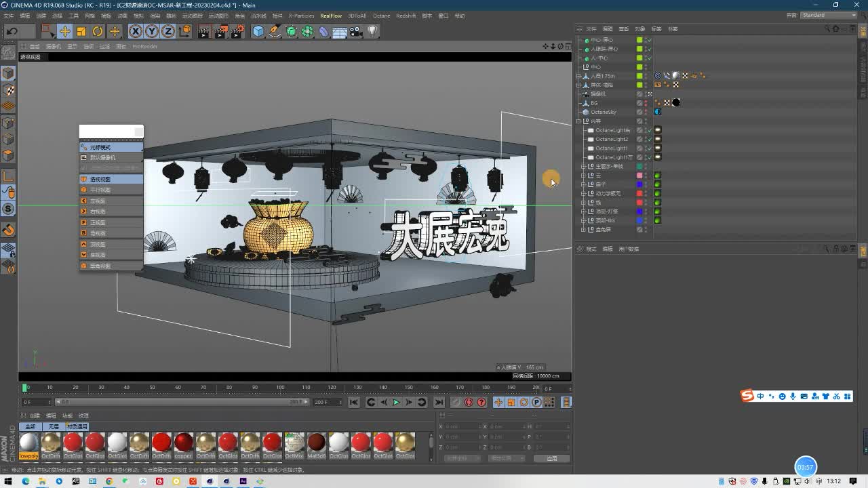The width and height of the screenshot is (868, 488).
Task: Open the Camera object icon in toolbar
Action: point(356,31)
